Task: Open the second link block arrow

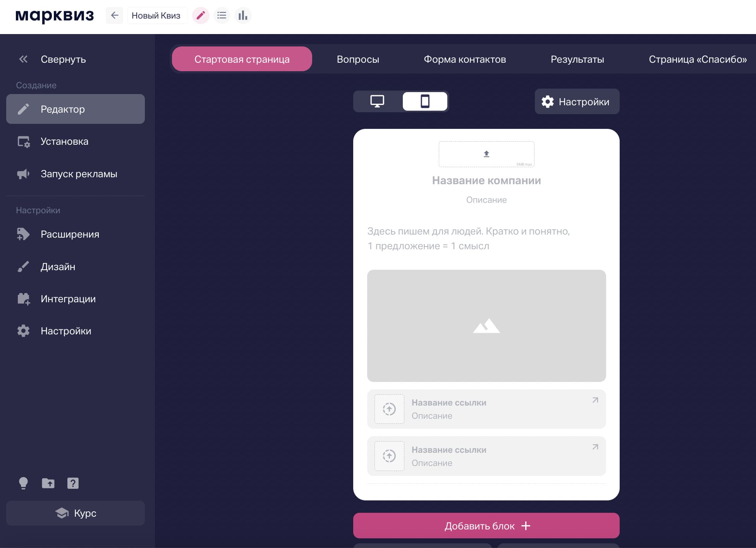Action: tap(595, 447)
